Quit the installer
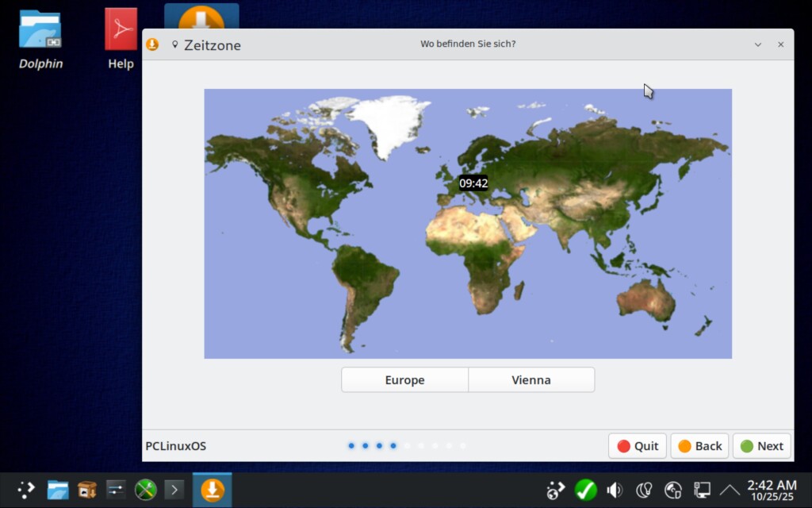812x508 pixels. pos(638,446)
